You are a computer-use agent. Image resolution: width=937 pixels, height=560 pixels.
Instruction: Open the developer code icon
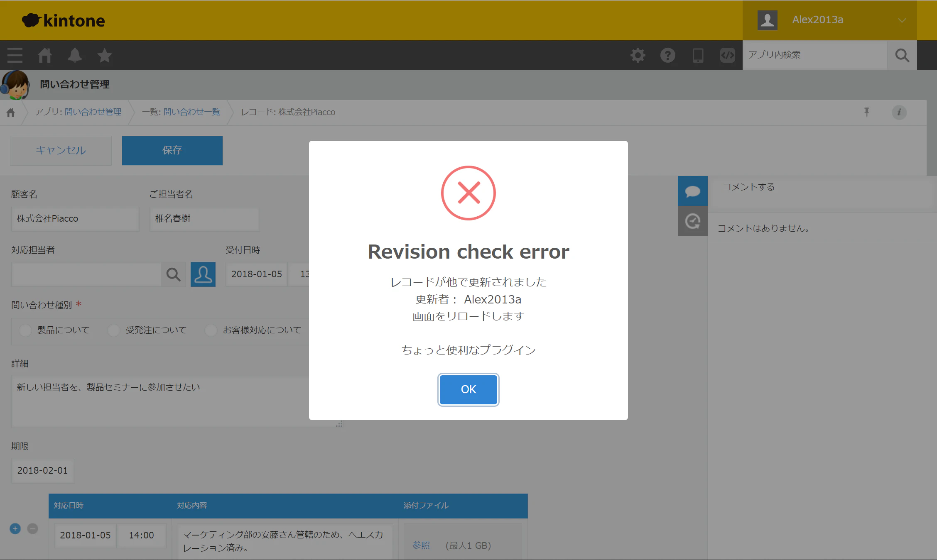tap(728, 55)
